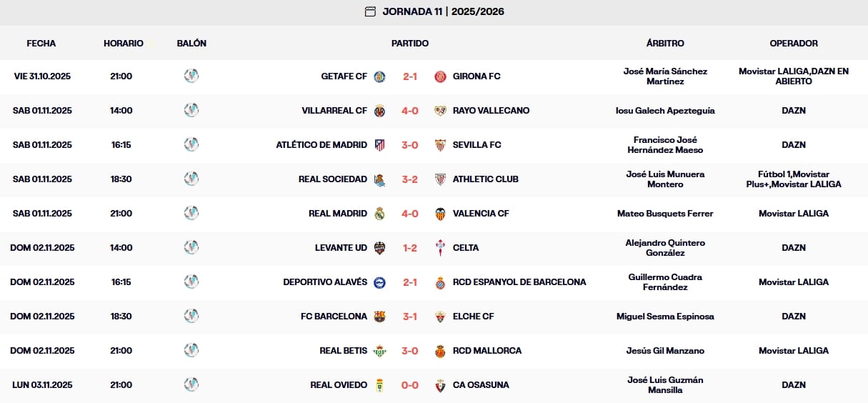
Task: Click the OPERADOR column header
Action: pos(794,44)
